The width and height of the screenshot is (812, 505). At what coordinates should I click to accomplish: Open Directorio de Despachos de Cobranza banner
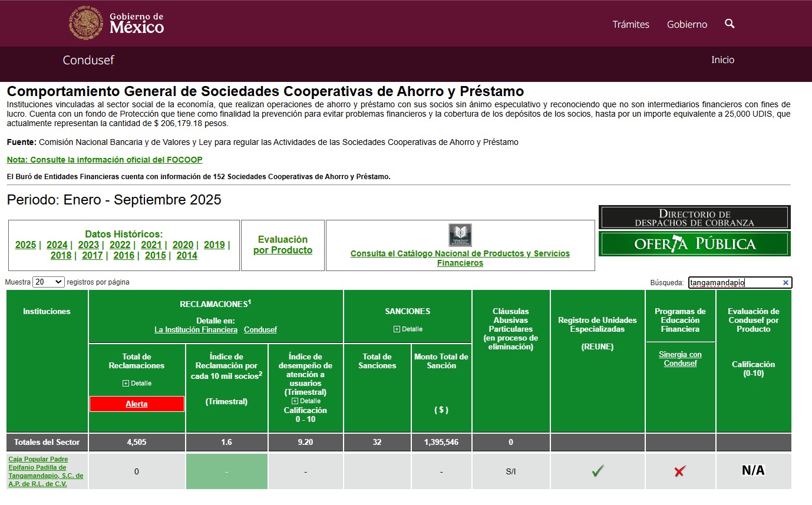tap(694, 217)
